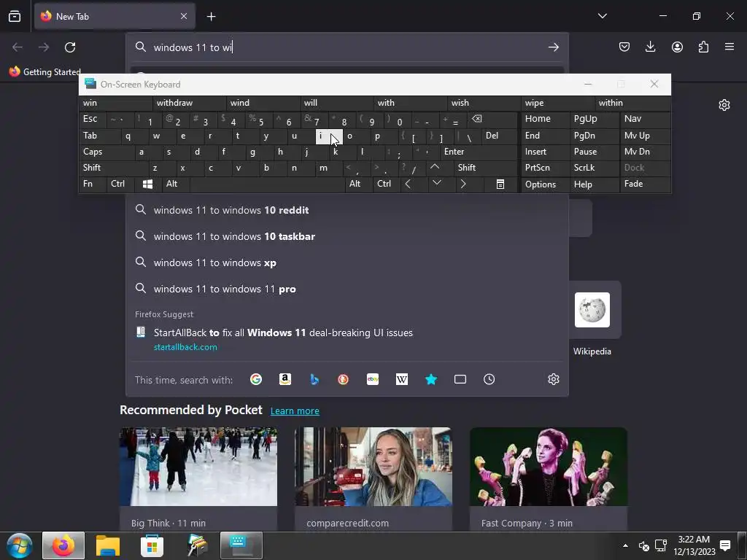The image size is (747, 560).
Task: Open File Explorer from taskbar
Action: 108,545
